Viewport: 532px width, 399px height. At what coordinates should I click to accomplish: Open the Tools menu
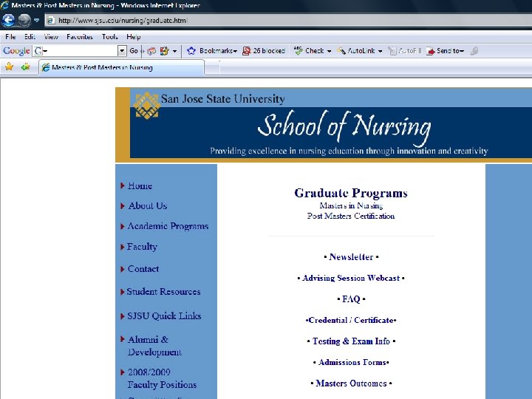109,37
